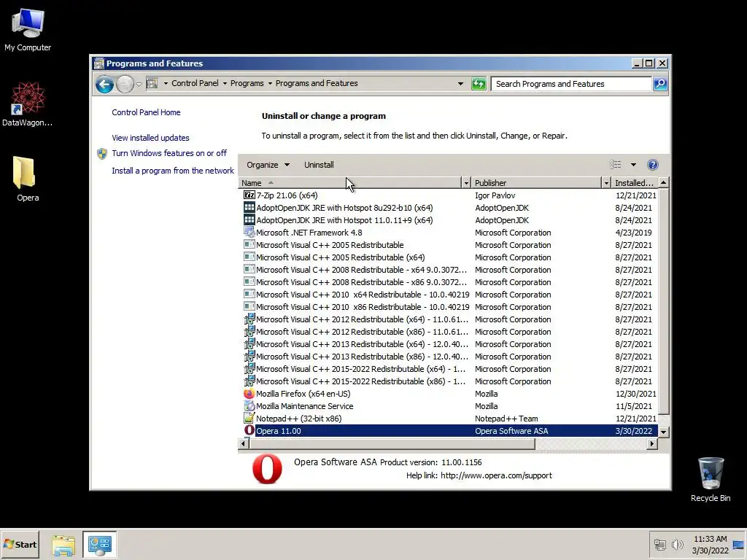Open the Name column filter dropdown
The width and height of the screenshot is (747, 560).
466,183
